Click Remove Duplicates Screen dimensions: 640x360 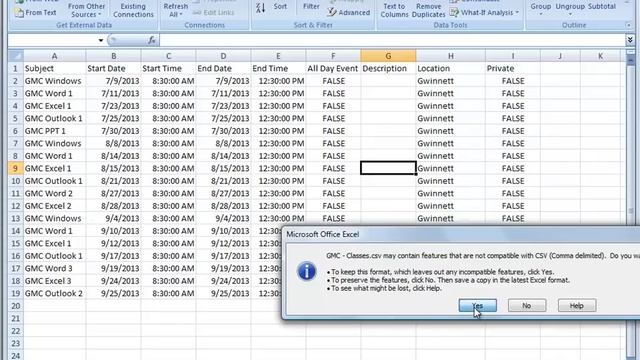(428, 10)
